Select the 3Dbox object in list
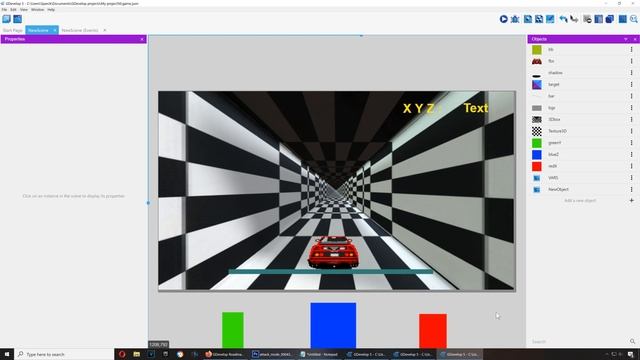640x360 pixels. (583, 120)
